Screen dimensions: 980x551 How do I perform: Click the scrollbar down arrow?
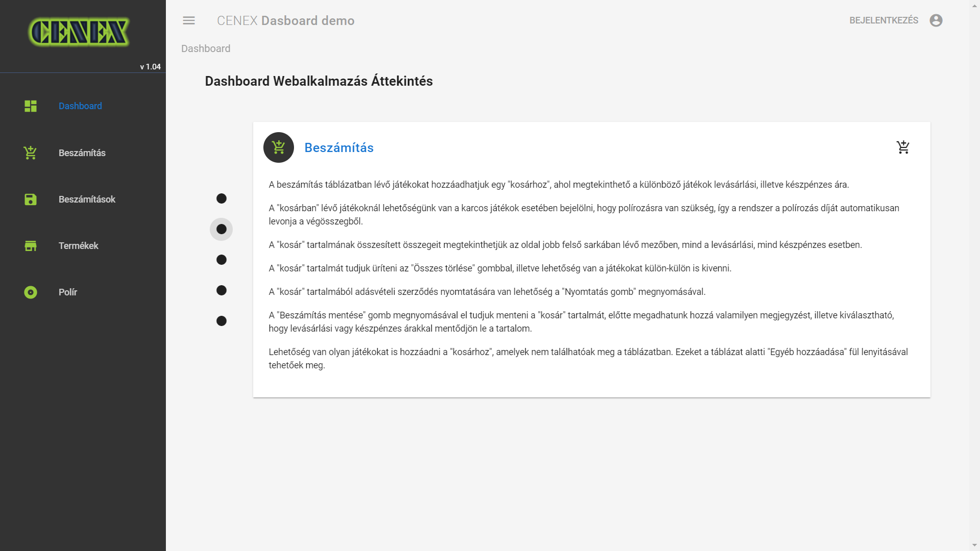[974, 545]
